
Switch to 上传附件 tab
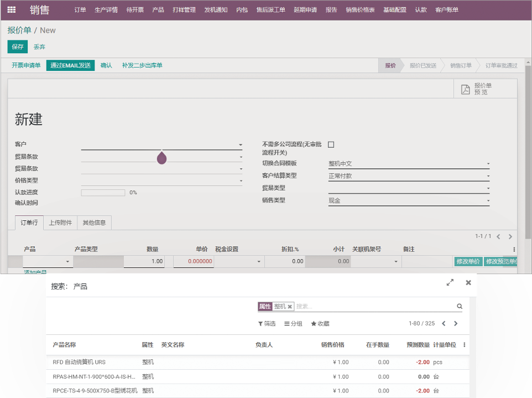(x=60, y=223)
